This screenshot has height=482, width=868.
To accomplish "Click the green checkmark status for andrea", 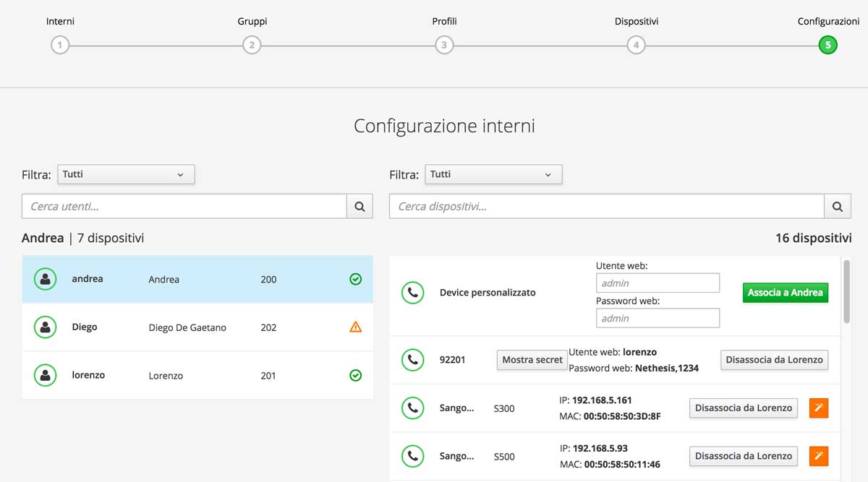I will click(x=355, y=279).
